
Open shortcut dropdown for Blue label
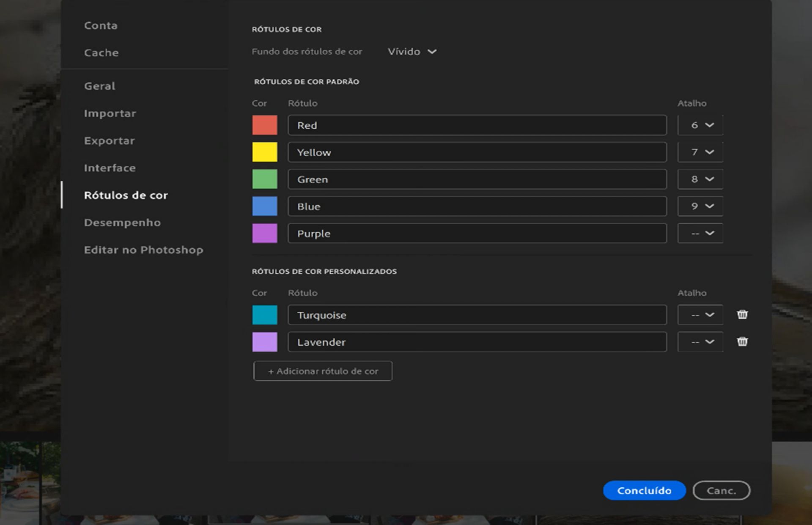click(700, 206)
